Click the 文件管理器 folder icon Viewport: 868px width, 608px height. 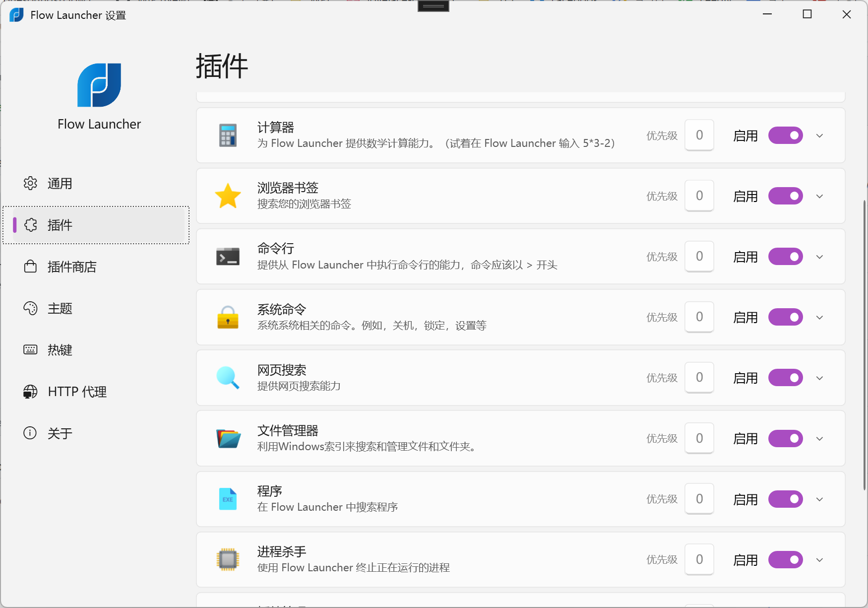[228, 438]
